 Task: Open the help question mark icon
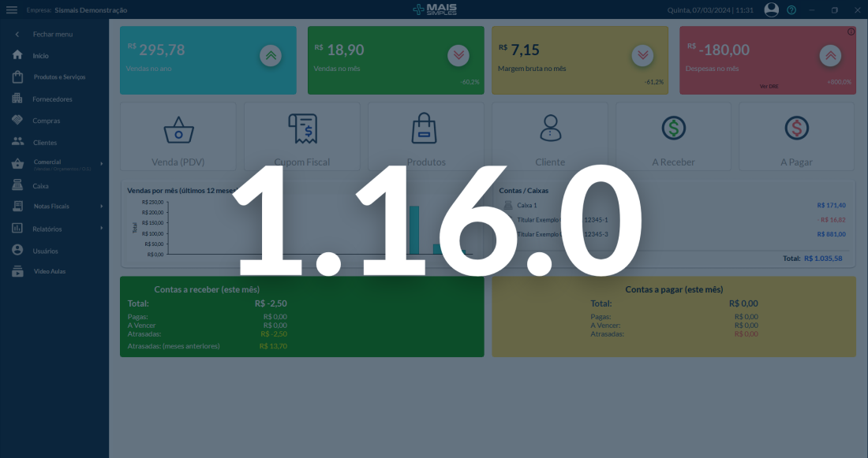791,10
